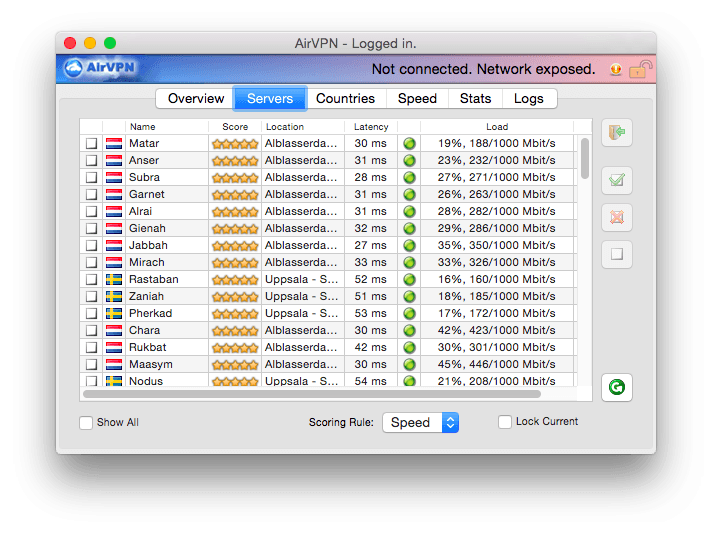Tick the checkbox for Anser server
Image resolution: width=712 pixels, height=534 pixels.
click(x=91, y=160)
